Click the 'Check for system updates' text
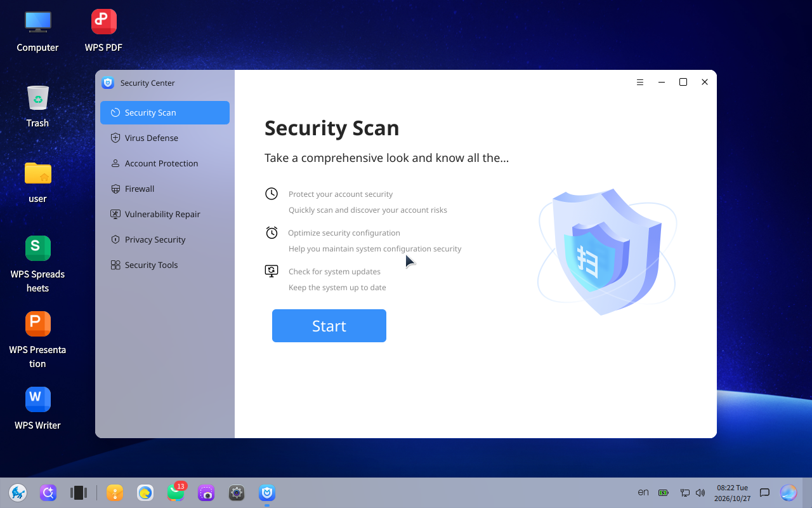 tap(334, 272)
